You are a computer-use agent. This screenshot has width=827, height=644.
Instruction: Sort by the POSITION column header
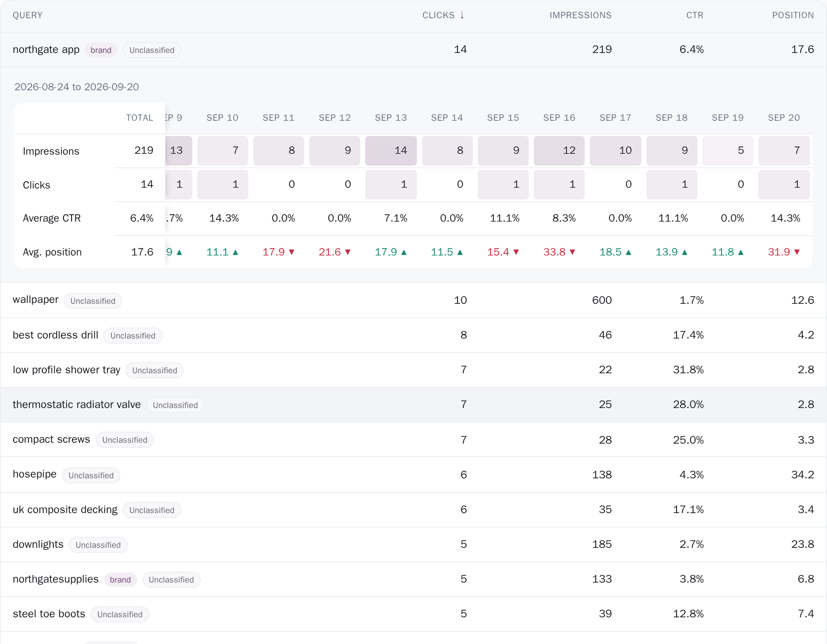coord(793,15)
